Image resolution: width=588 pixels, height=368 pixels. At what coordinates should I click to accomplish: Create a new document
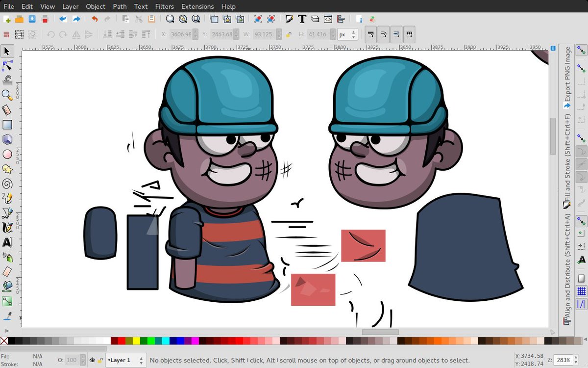click(7, 19)
